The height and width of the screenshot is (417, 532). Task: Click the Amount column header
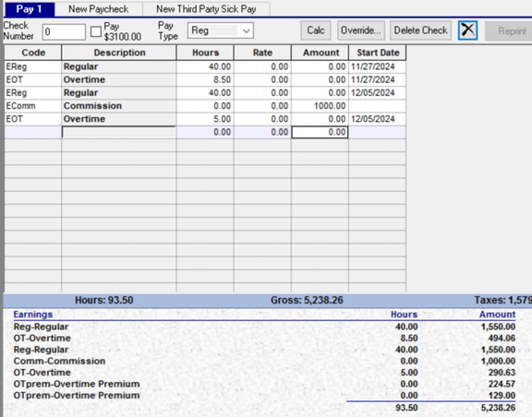320,53
